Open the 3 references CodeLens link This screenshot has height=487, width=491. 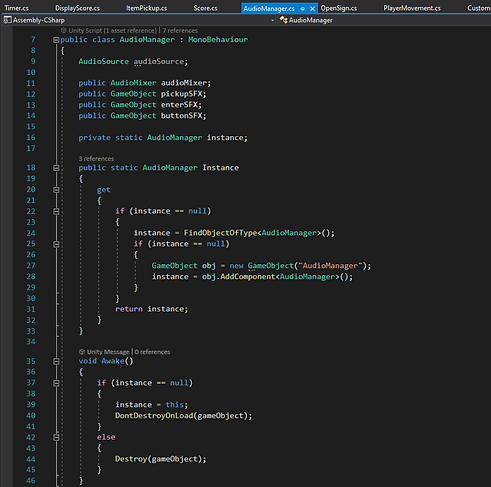click(x=96, y=159)
